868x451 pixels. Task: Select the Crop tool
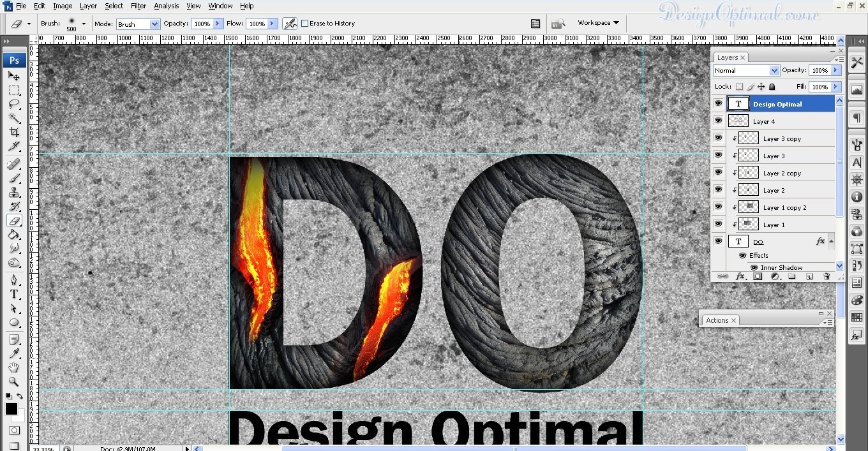[x=14, y=132]
